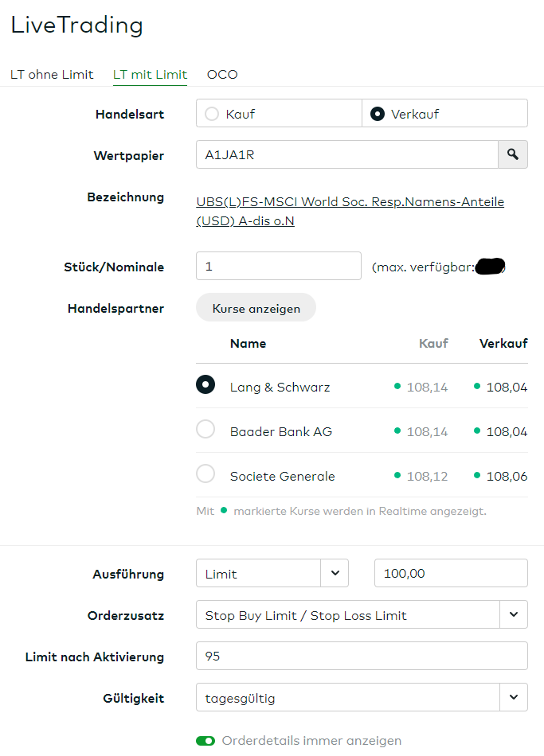Select the Kauf radio button

tap(212, 114)
